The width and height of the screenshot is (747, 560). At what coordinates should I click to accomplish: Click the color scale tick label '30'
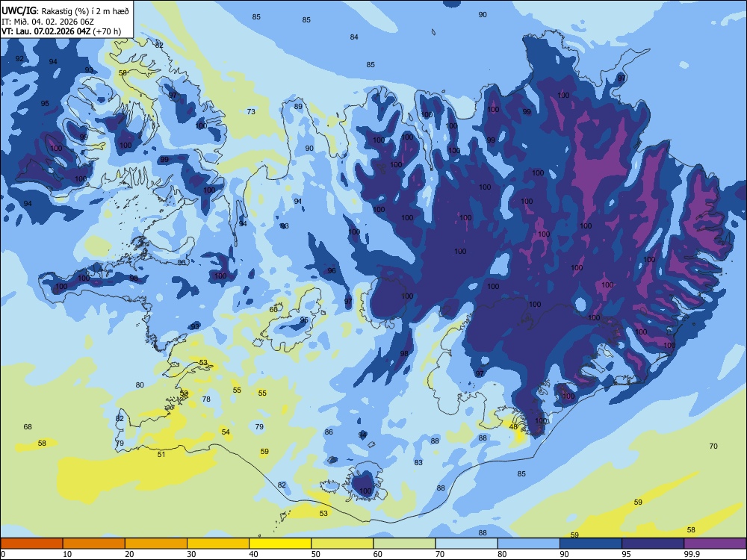coord(191,554)
